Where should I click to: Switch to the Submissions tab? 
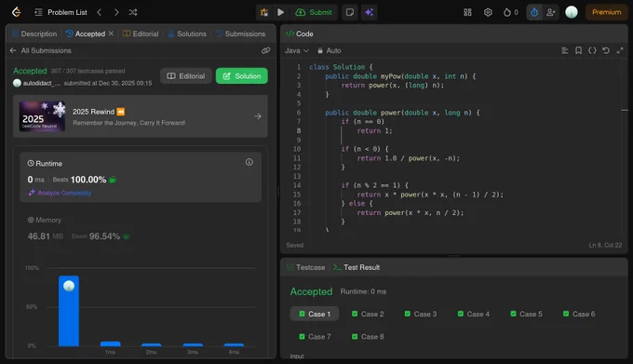(x=240, y=34)
